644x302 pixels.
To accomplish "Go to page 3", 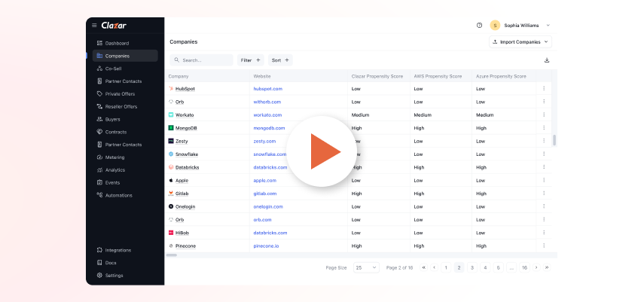I will pyautogui.click(x=472, y=267).
